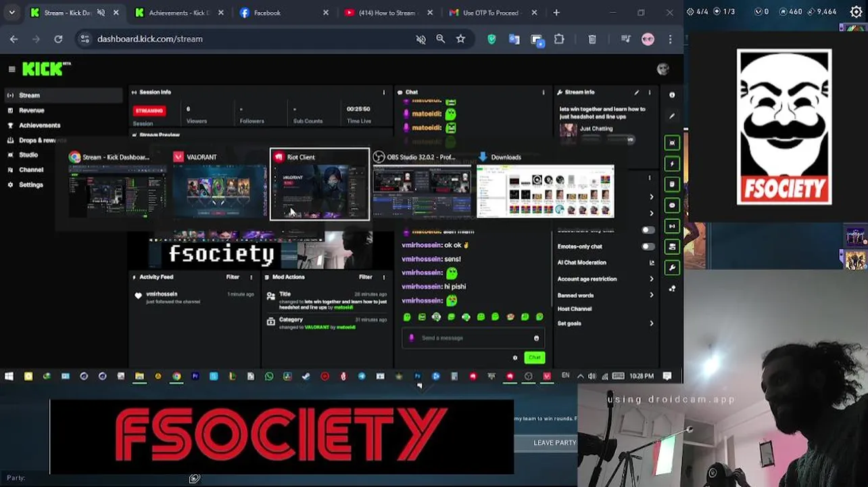Open Activity Feed Filter
868x487 pixels.
click(x=233, y=277)
